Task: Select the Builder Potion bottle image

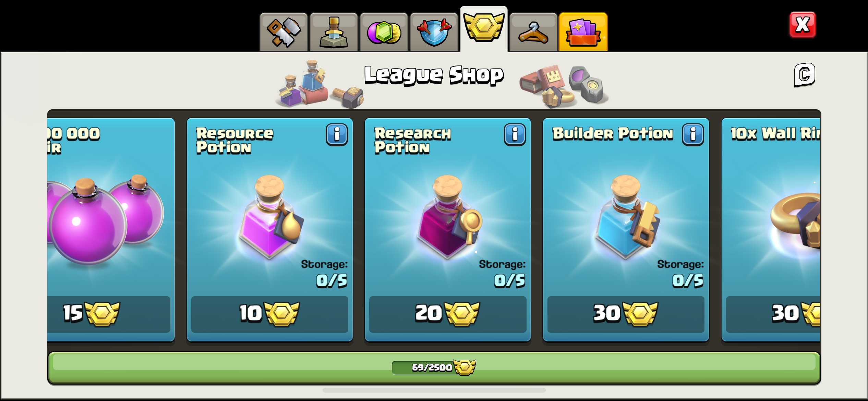Action: click(x=626, y=216)
